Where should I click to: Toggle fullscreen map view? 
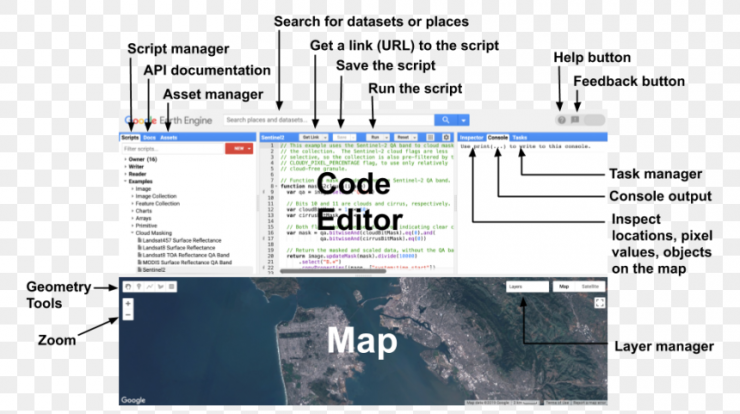pos(599,303)
